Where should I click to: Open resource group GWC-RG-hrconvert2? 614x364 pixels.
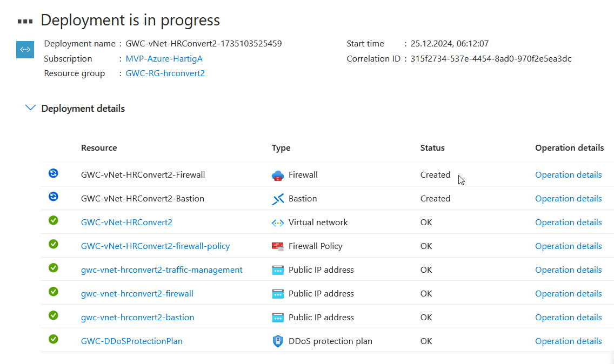tap(165, 73)
